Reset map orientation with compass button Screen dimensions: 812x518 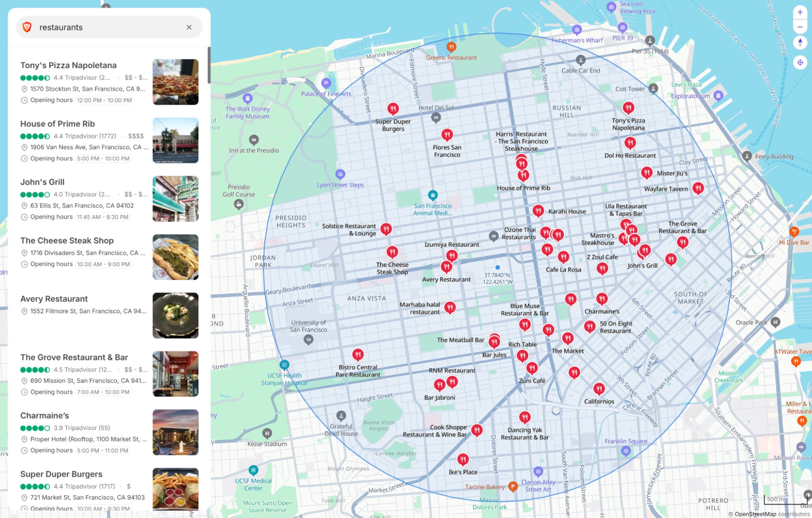800,42
